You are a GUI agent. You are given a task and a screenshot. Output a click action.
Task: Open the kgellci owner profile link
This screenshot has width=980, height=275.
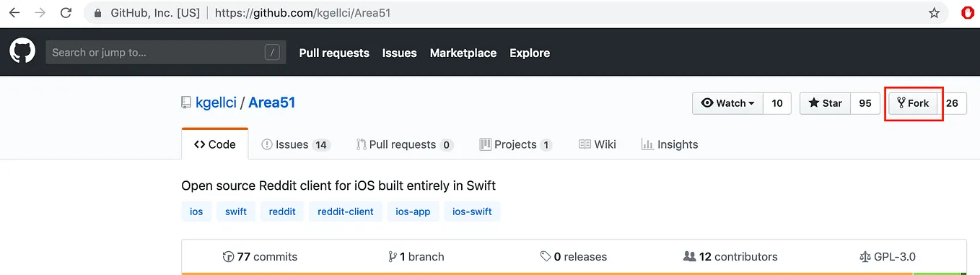tap(216, 102)
